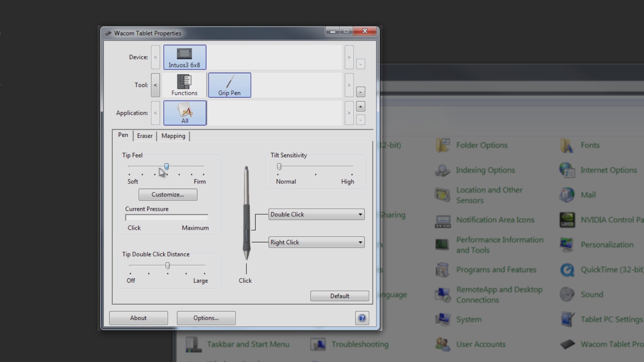Click the Current Pressure bar

pos(167,218)
